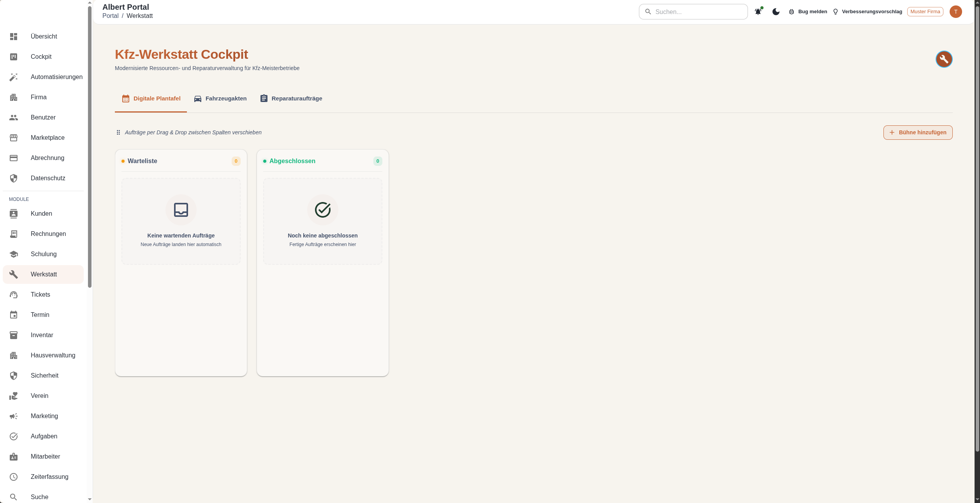Open the Sicherheit shield icon
This screenshot has height=503, width=980.
pos(14,376)
